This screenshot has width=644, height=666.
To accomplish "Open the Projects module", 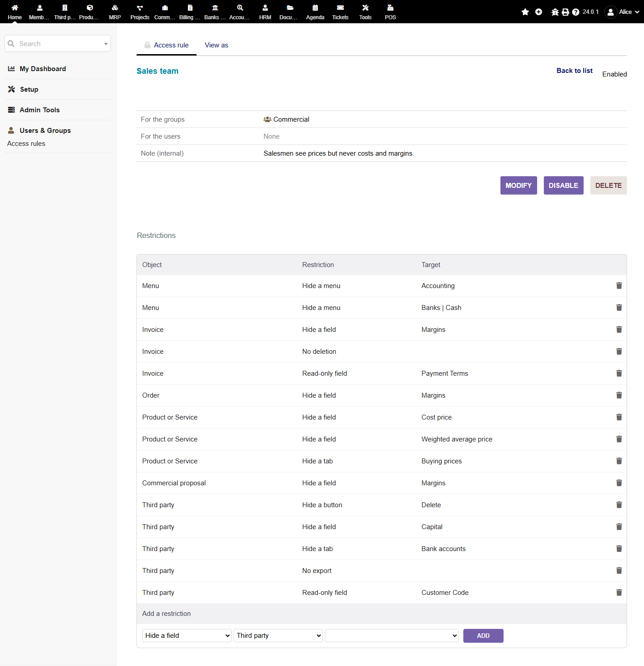I will 140,12.
